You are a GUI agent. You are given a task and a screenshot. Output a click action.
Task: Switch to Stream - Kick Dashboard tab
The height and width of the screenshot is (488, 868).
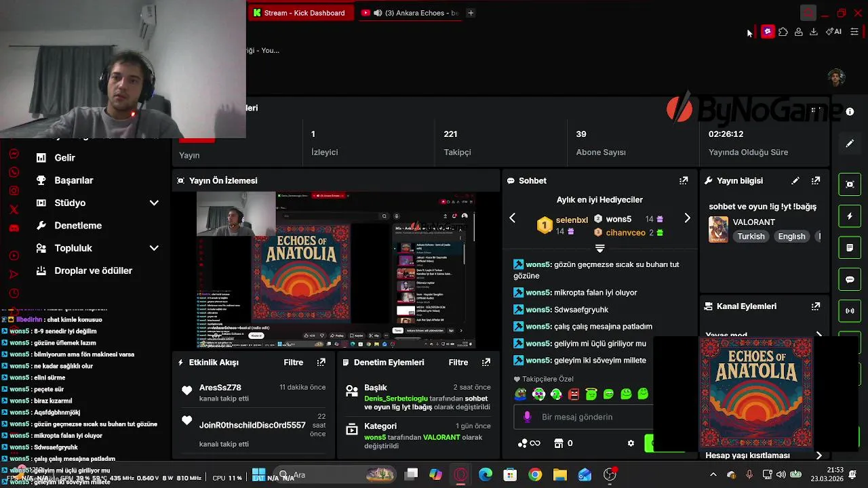click(300, 12)
